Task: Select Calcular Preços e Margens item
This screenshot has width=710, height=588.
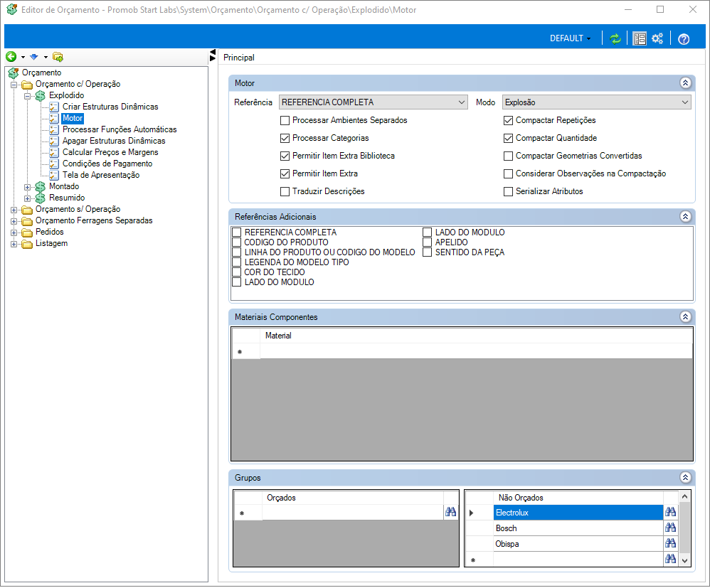Action: (x=110, y=152)
